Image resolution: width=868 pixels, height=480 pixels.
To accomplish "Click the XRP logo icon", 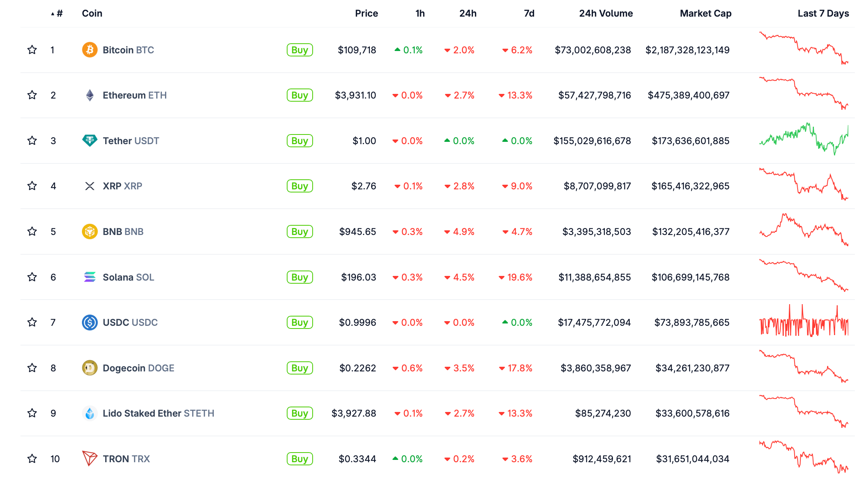I will (x=90, y=186).
